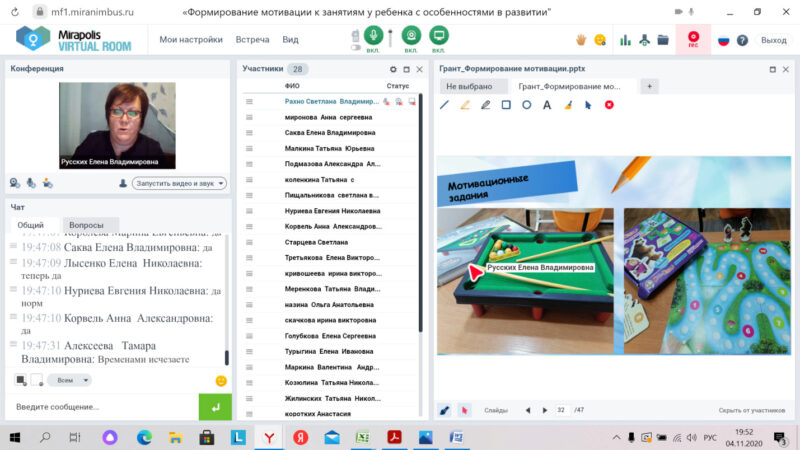Toggle the screen sharing monitor button
800x450 pixels.
point(438,35)
